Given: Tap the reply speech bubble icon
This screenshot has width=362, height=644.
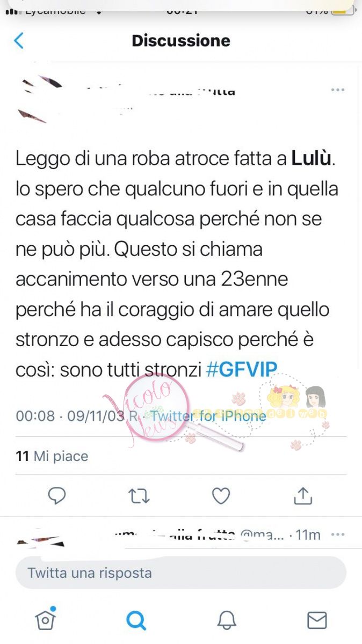Looking at the screenshot, I should point(57,496).
